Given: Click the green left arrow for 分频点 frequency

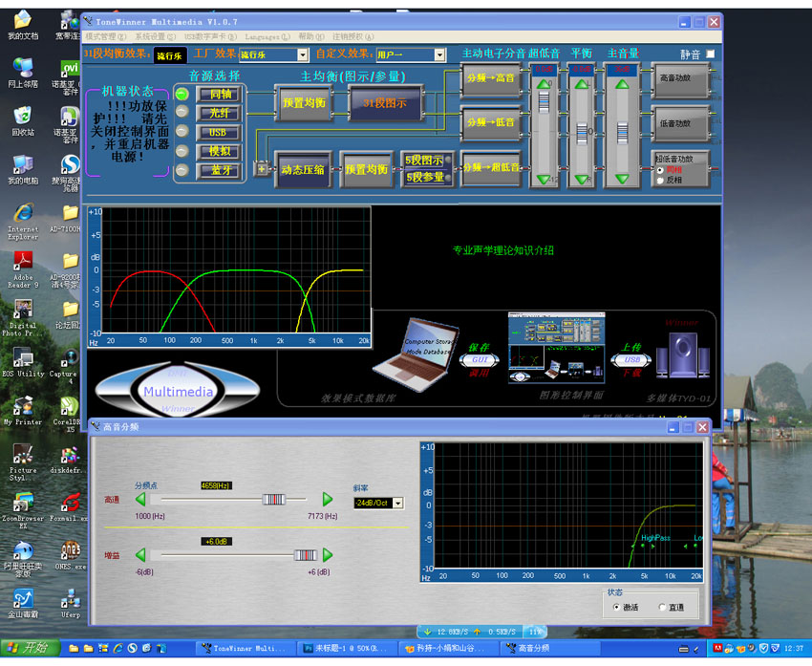Looking at the screenshot, I should click(141, 499).
